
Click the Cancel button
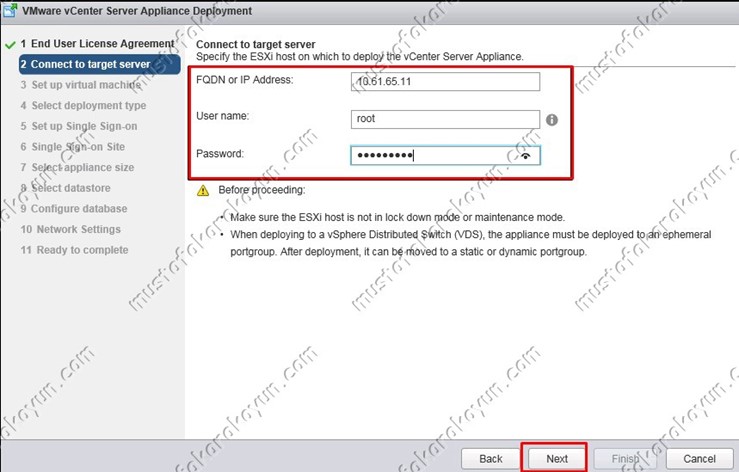[x=699, y=459]
